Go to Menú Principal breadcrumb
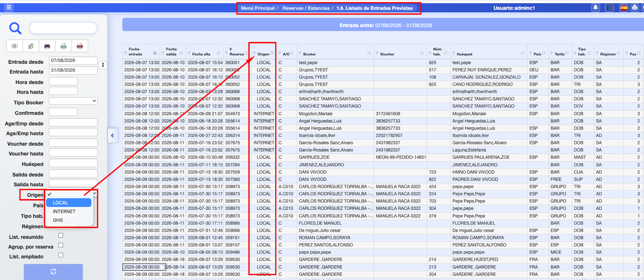Image resolution: width=644 pixels, height=280 pixels. pos(258,8)
